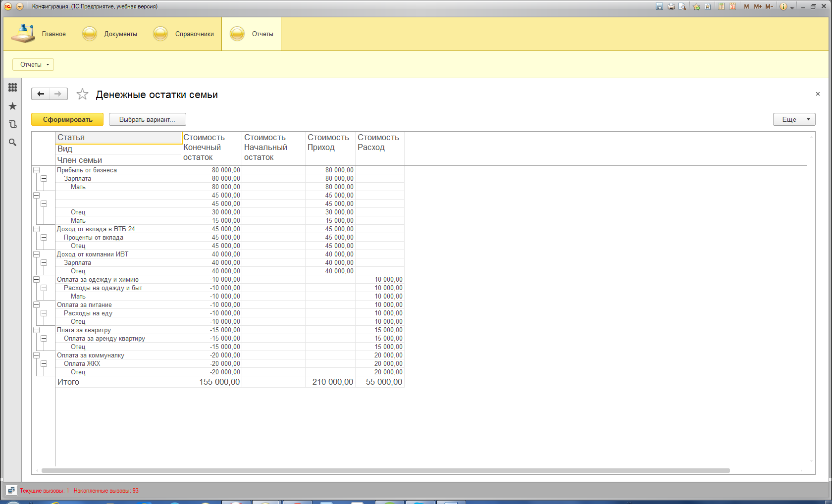Open the 'Отчеты' dropdown under the section panel
Viewport: 832px width, 504px height.
tap(33, 65)
